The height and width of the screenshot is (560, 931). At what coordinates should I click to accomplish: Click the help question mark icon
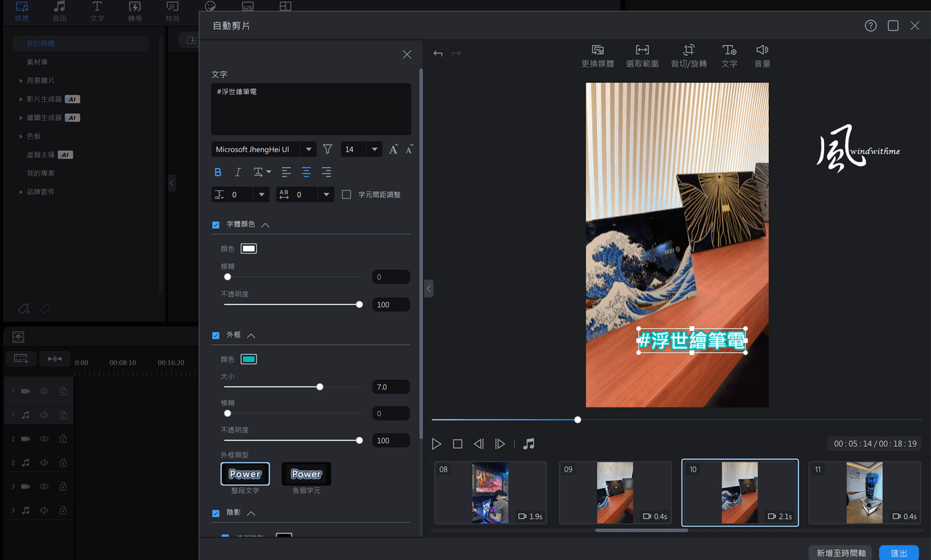tap(871, 25)
